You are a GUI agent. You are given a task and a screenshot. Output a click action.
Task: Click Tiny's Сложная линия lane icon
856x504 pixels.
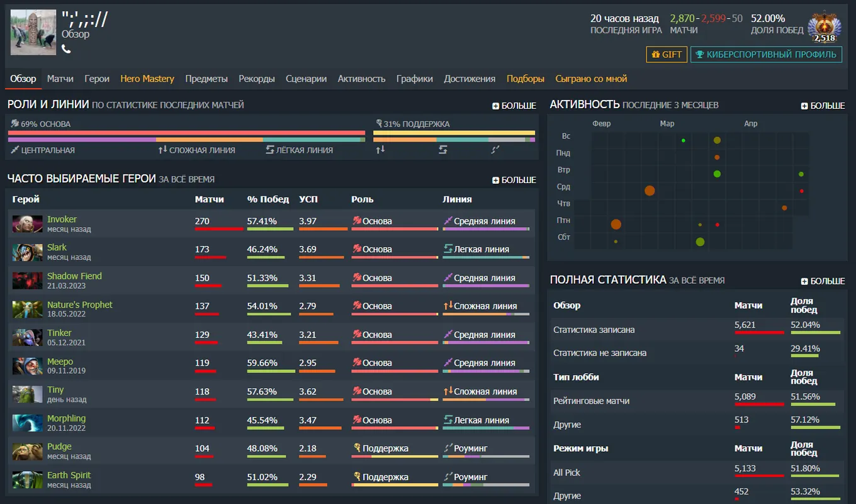click(448, 391)
